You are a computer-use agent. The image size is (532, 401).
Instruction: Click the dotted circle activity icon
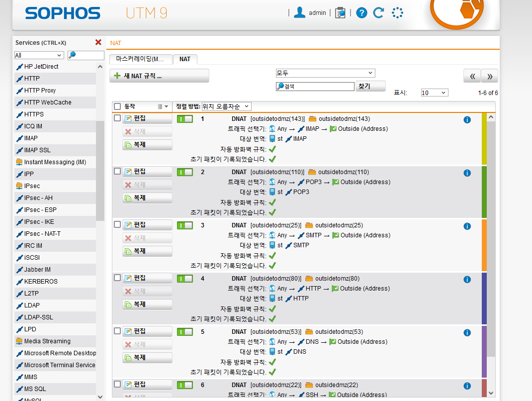pos(397,13)
